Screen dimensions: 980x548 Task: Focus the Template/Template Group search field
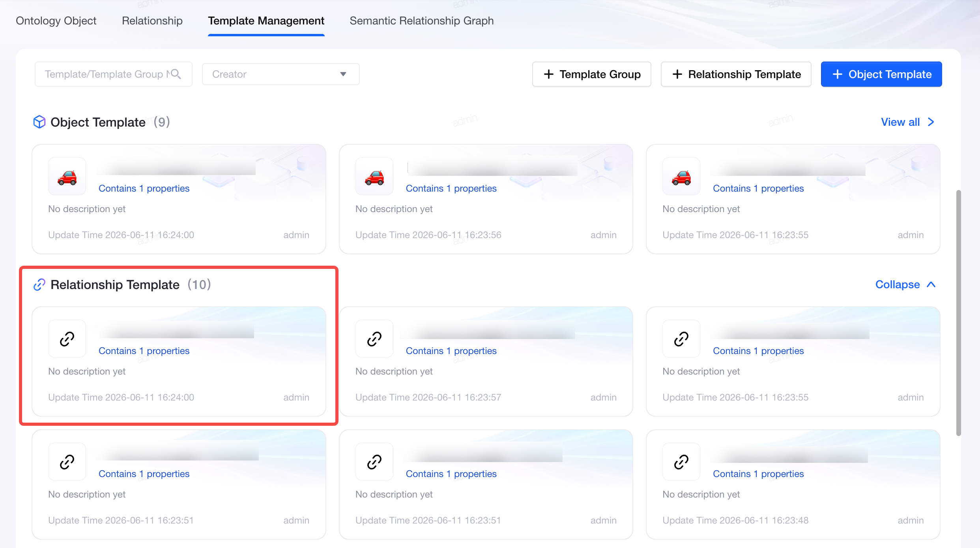tap(114, 74)
